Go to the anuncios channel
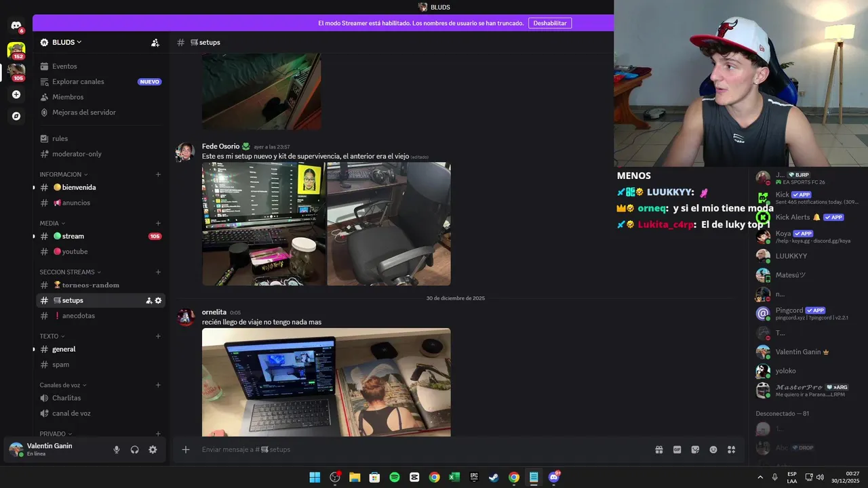The width and height of the screenshot is (868, 488). (100, 203)
